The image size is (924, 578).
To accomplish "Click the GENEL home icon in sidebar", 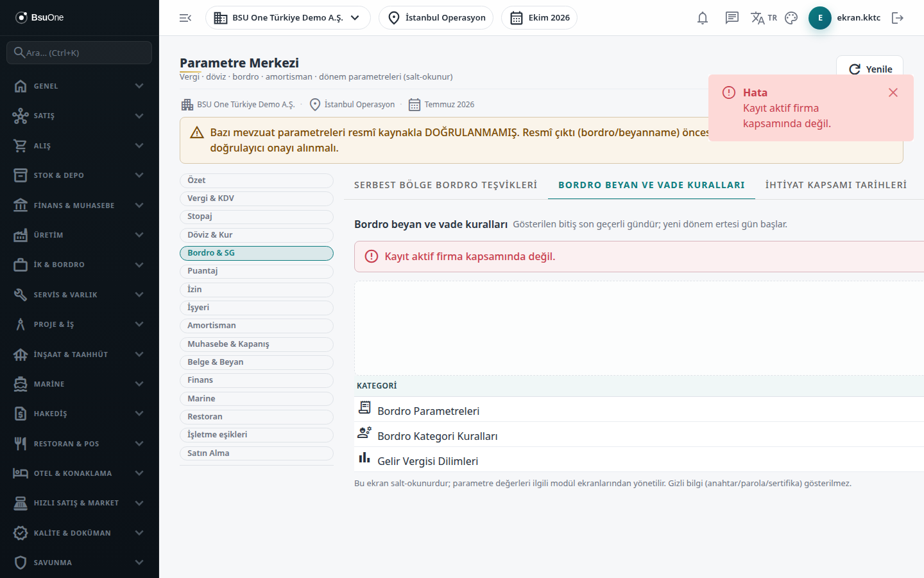I will click(21, 86).
